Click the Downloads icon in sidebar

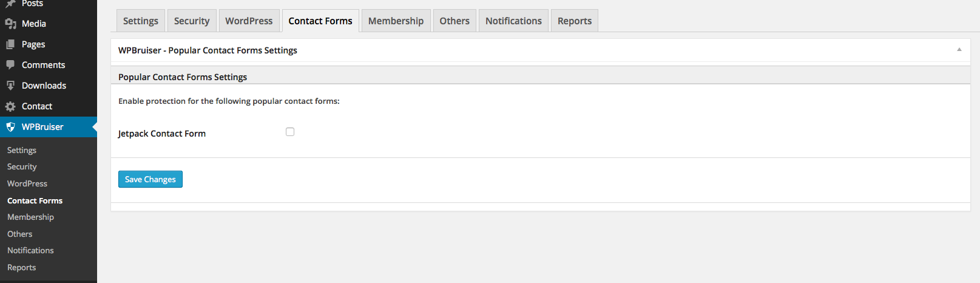click(x=10, y=86)
